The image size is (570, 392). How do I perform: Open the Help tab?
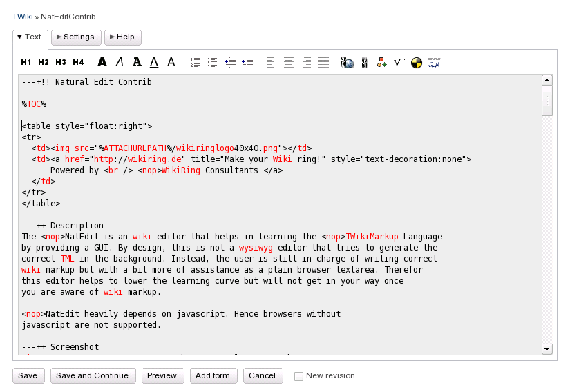(122, 37)
